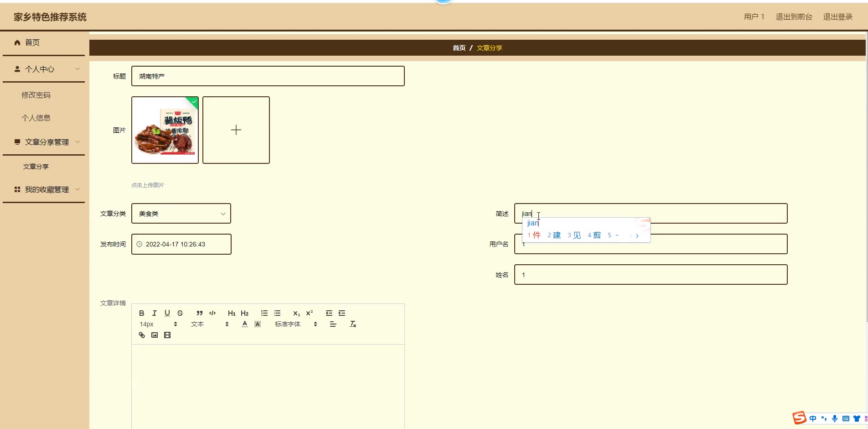
Task: Click 首页 in the breadcrumb
Action: point(459,48)
